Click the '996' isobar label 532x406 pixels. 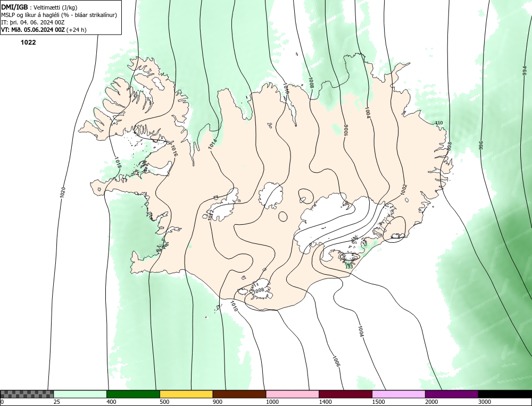click(480, 145)
